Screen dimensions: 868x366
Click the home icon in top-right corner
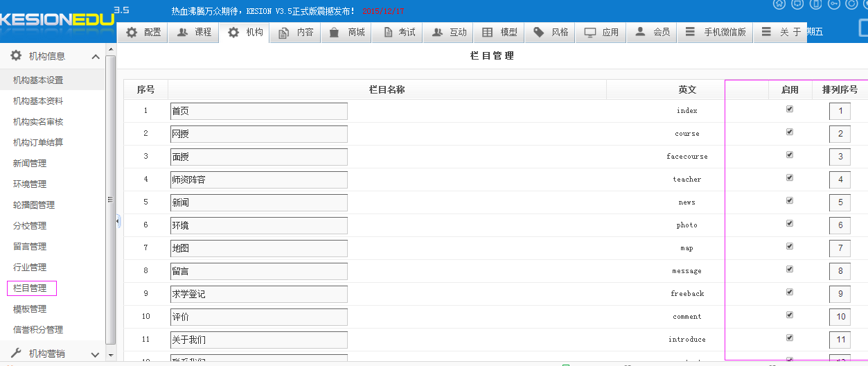click(779, 3)
